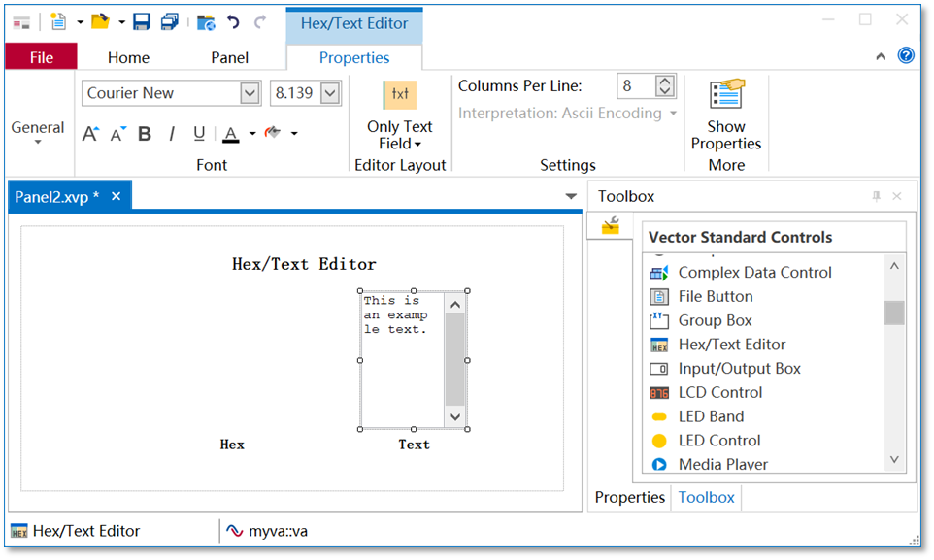Open the font size 8.139 dropdown

pos(330,93)
